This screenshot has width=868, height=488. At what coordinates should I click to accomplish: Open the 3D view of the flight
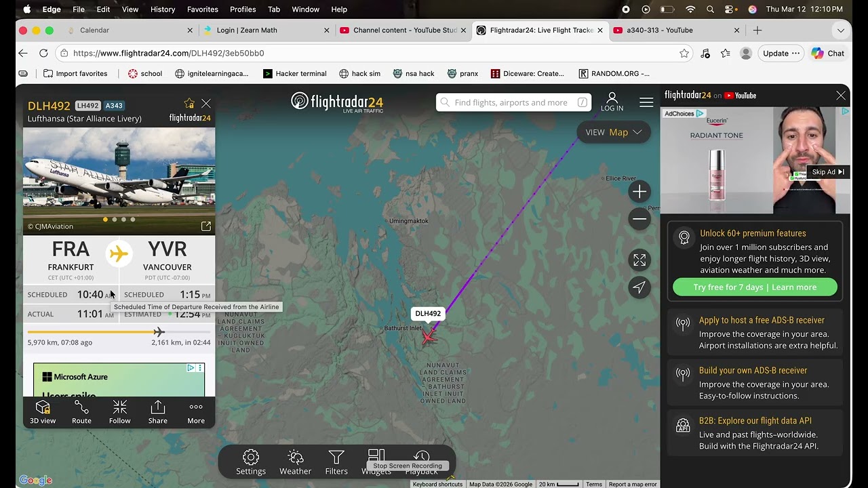(43, 412)
